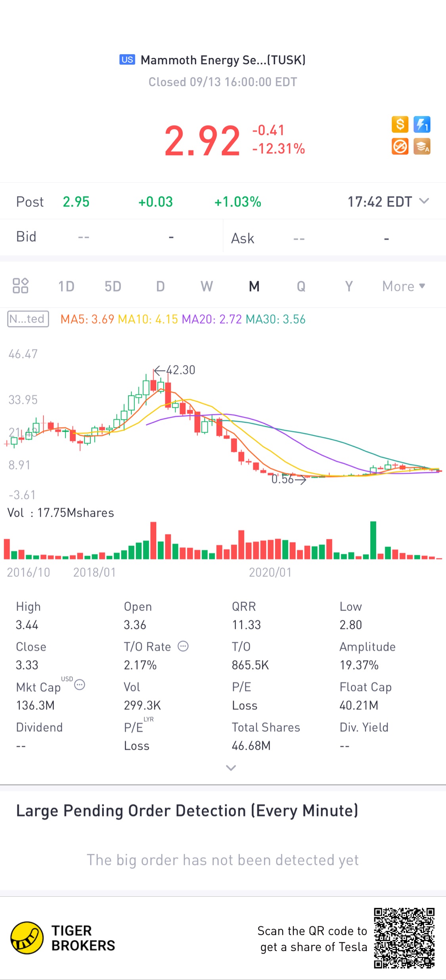Tap the 42.30 high marker on chart
This screenshot has height=980, width=446.
175,370
